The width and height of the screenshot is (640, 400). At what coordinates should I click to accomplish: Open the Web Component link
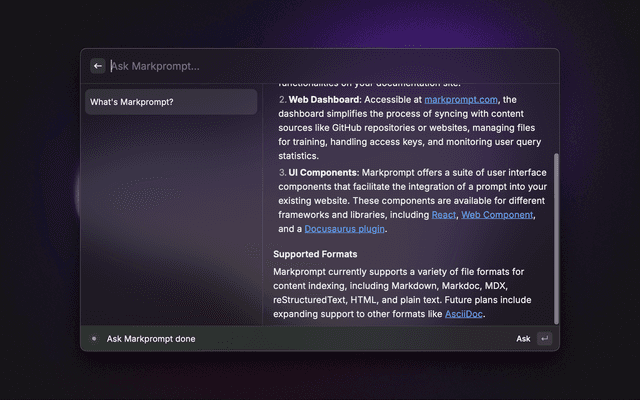(495, 215)
